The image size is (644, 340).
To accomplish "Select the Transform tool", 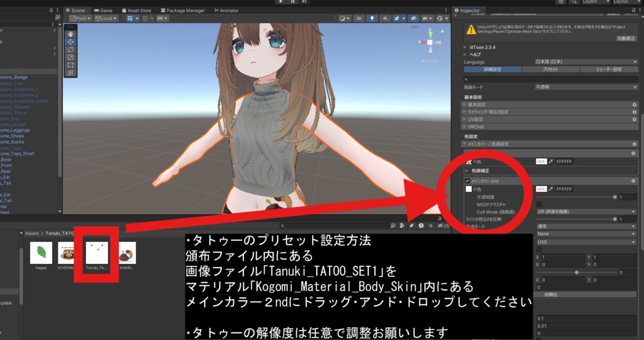I will (70, 73).
